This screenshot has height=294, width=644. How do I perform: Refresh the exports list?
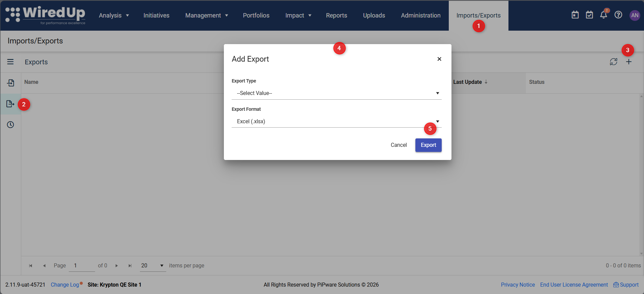coord(614,62)
